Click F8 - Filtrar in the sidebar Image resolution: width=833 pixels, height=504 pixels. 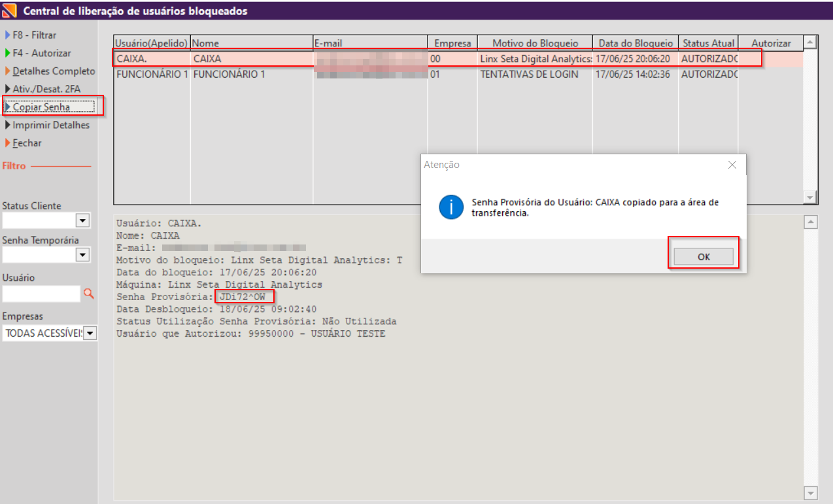pos(30,35)
